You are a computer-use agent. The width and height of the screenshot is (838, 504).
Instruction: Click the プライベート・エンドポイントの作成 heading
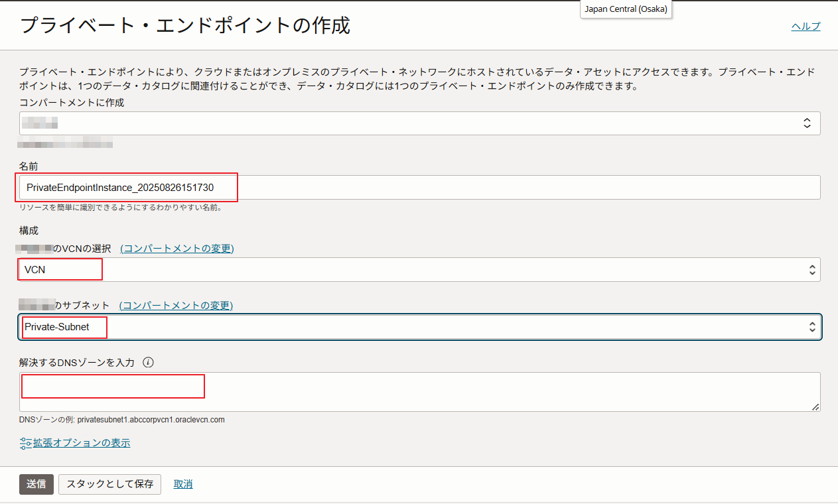point(185,26)
